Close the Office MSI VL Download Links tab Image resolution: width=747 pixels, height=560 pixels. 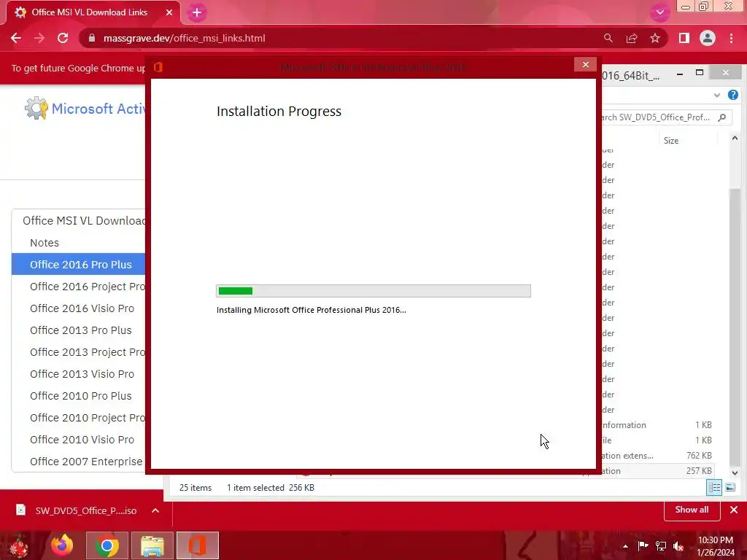[x=169, y=12]
